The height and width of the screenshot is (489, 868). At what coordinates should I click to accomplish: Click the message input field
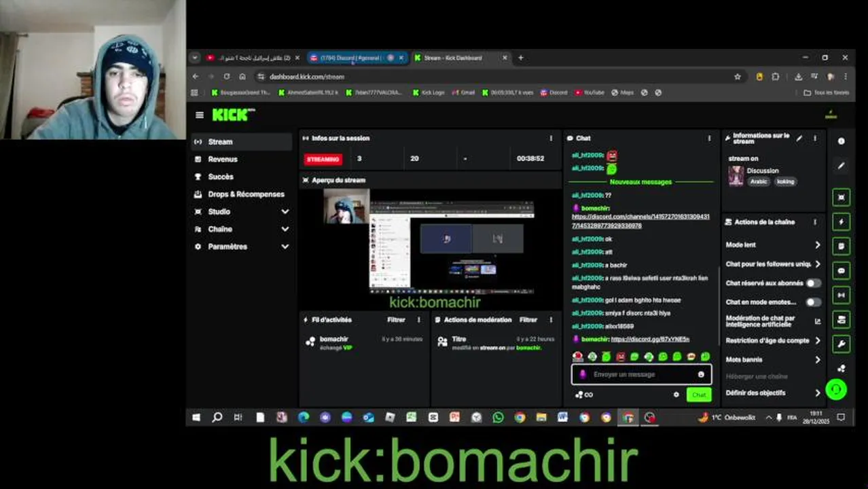coord(641,374)
